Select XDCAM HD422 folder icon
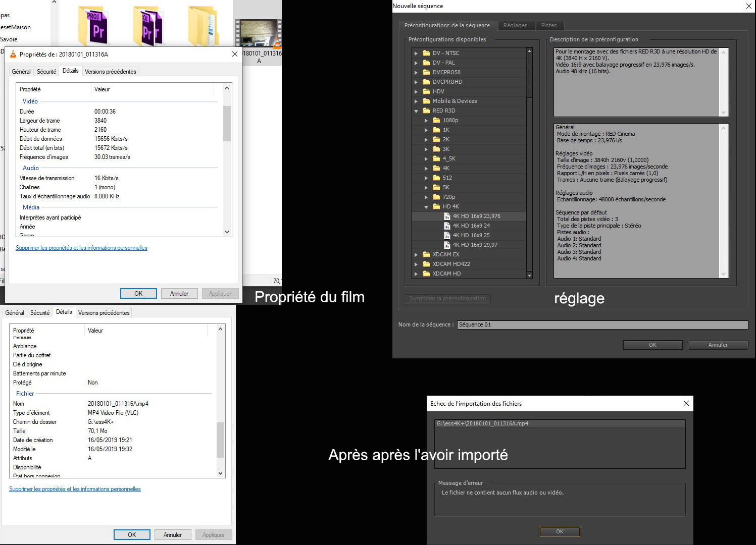The image size is (756, 545). (426, 264)
